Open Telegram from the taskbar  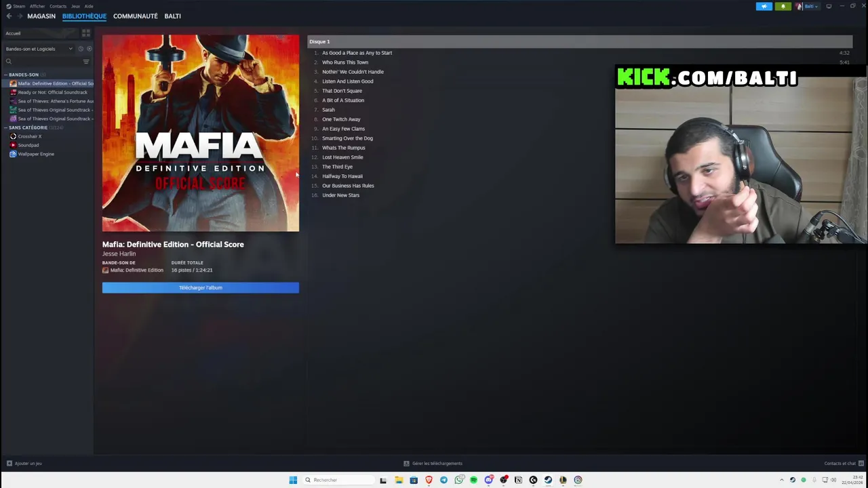coord(443,480)
